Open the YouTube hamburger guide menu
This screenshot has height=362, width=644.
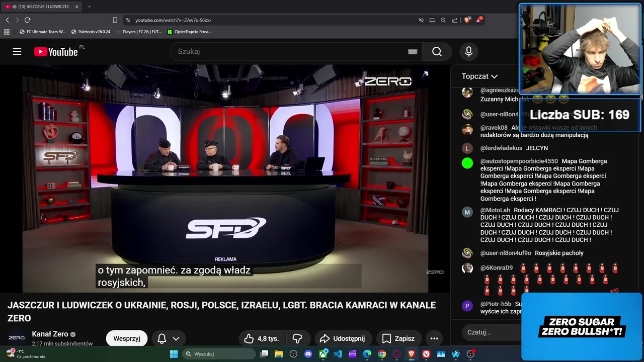(17, 52)
